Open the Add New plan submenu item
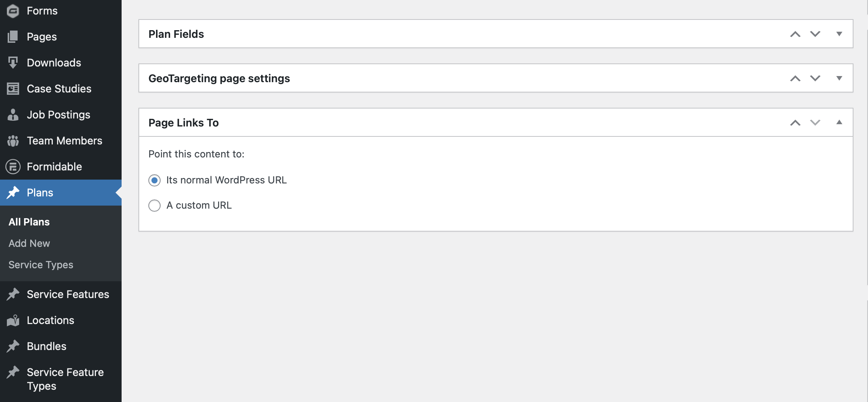868x402 pixels. (29, 243)
